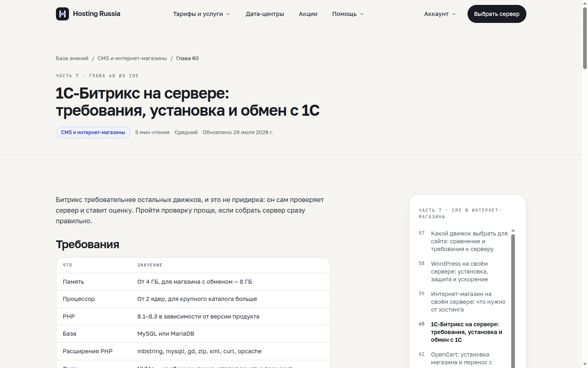
Task: Open CMS и интернет-магазины breadcrumb
Action: coord(132,58)
